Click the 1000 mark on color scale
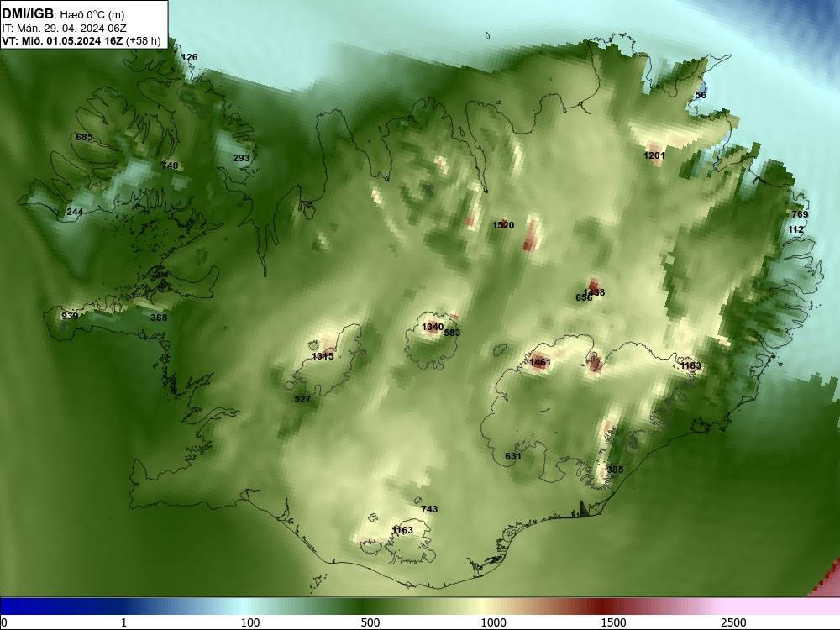This screenshot has height=630, width=840. point(493,622)
